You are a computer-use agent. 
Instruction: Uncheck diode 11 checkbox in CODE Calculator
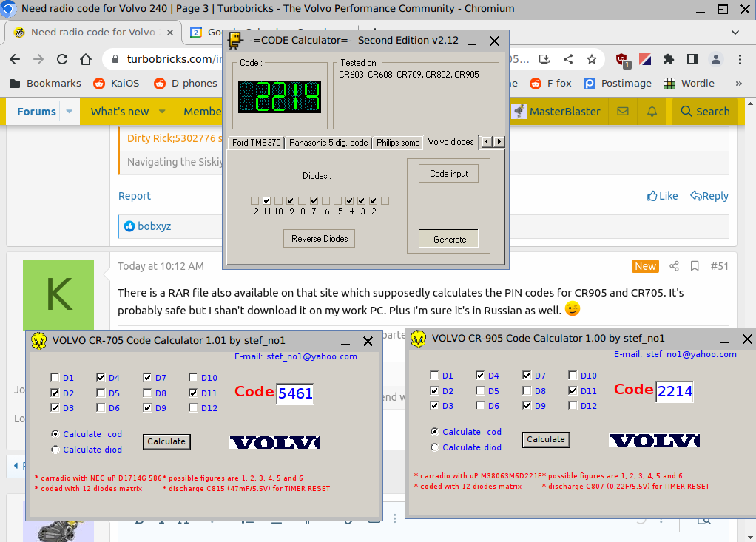(266, 200)
